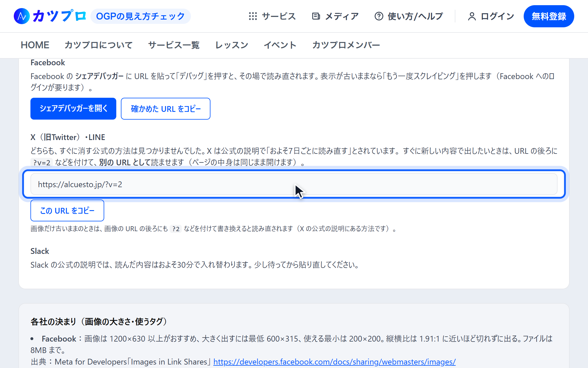Click the help question mark icon
588x368 pixels.
[379, 16]
